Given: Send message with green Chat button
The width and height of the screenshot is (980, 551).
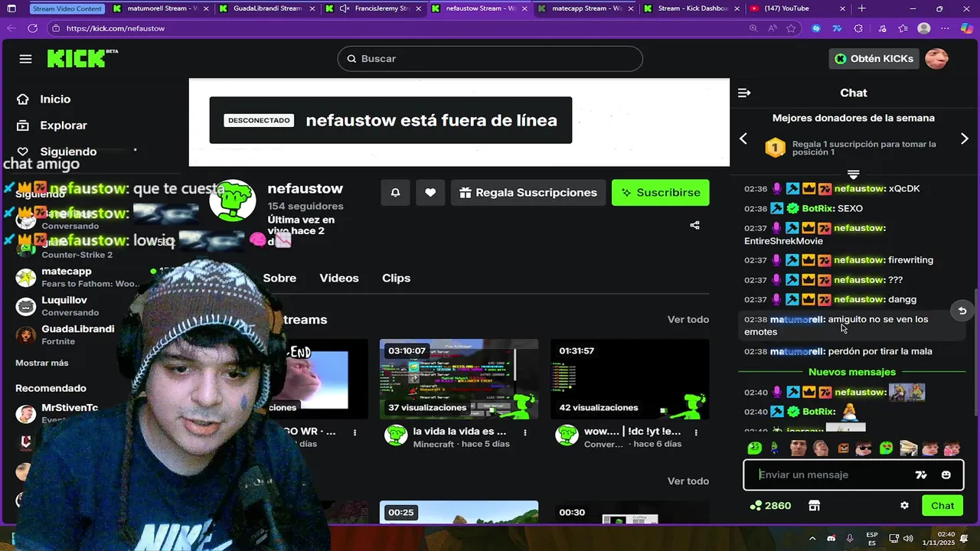Looking at the screenshot, I should click(x=942, y=506).
